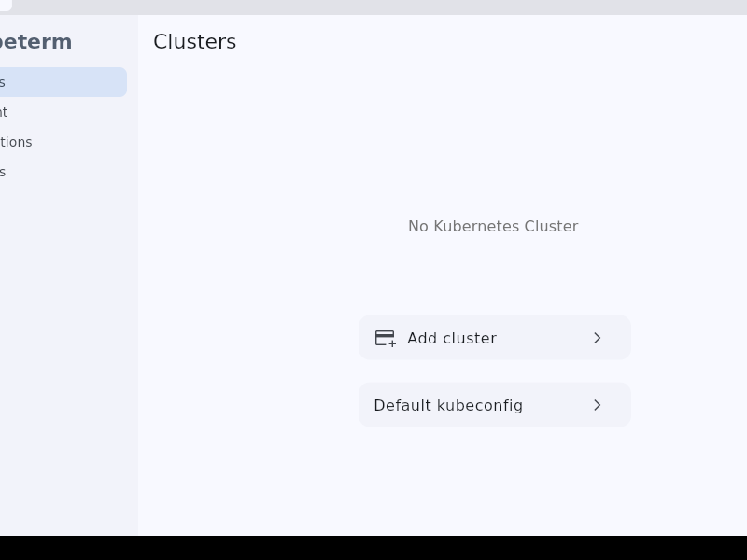Click the chevron arrow beside Add cluster
Image resolution: width=747 pixels, height=560 pixels.
pyautogui.click(x=597, y=338)
